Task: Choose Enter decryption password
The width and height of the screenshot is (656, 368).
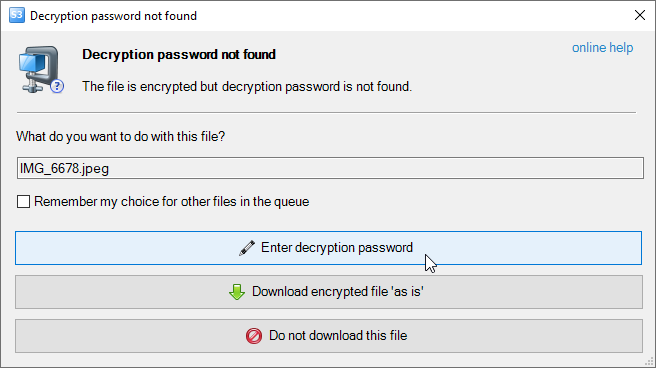Action: pyautogui.click(x=328, y=248)
